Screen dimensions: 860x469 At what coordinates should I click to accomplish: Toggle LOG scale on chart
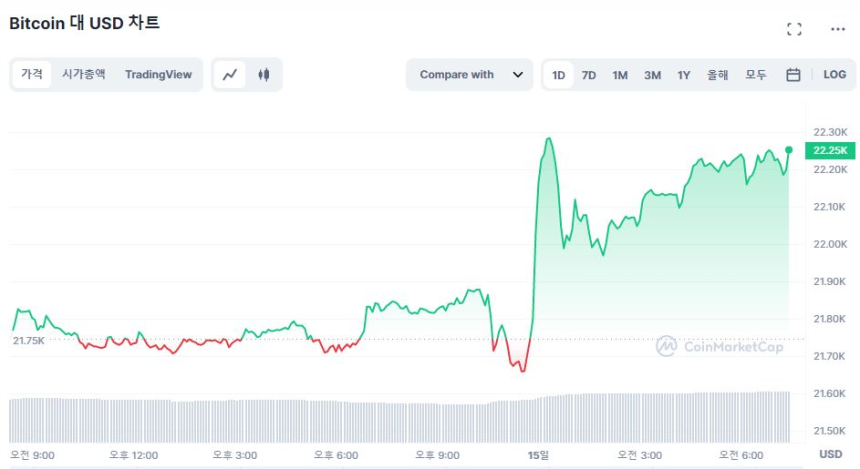(835, 75)
